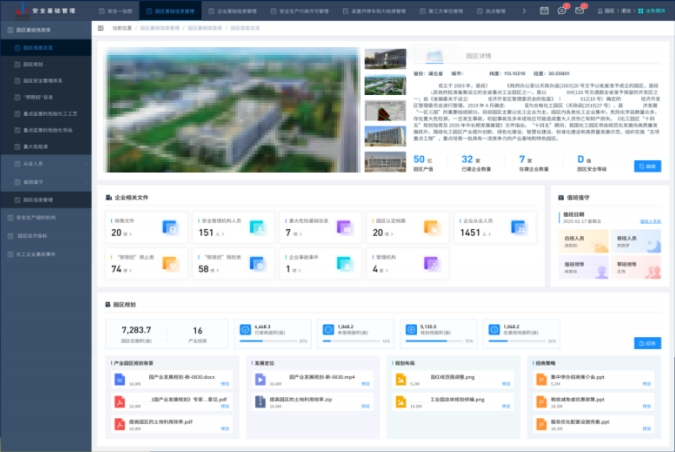
Task: Click the blue button in 园区规划 section
Action: tap(647, 343)
